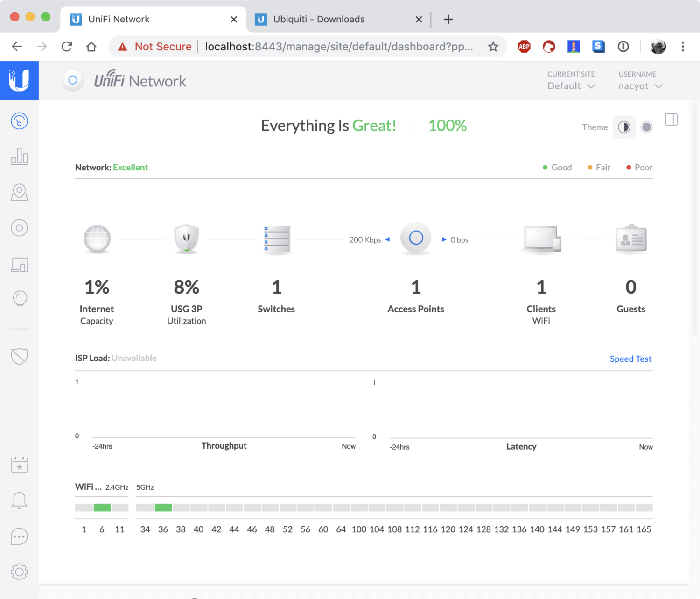700x599 pixels.
Task: Click the 0 bps upload rate
Action: coord(459,240)
